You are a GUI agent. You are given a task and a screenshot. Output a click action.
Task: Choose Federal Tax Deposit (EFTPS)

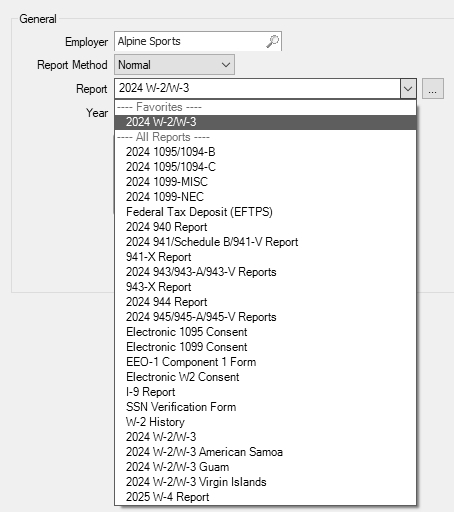point(265,212)
